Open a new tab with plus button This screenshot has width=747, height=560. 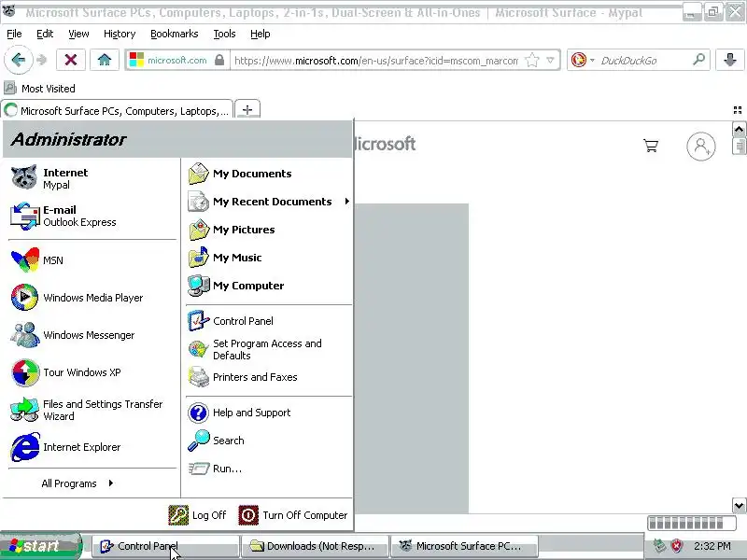pos(247,109)
